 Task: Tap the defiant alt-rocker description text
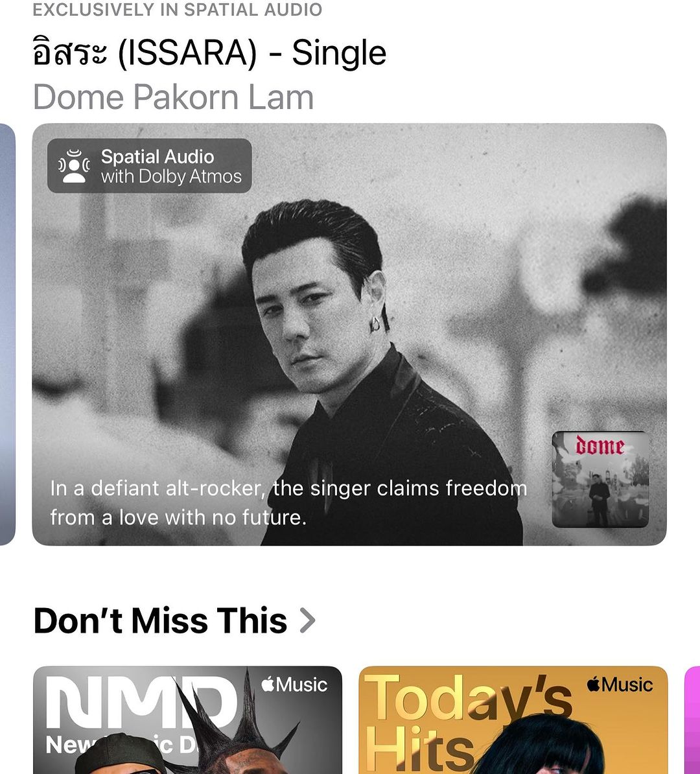288,502
